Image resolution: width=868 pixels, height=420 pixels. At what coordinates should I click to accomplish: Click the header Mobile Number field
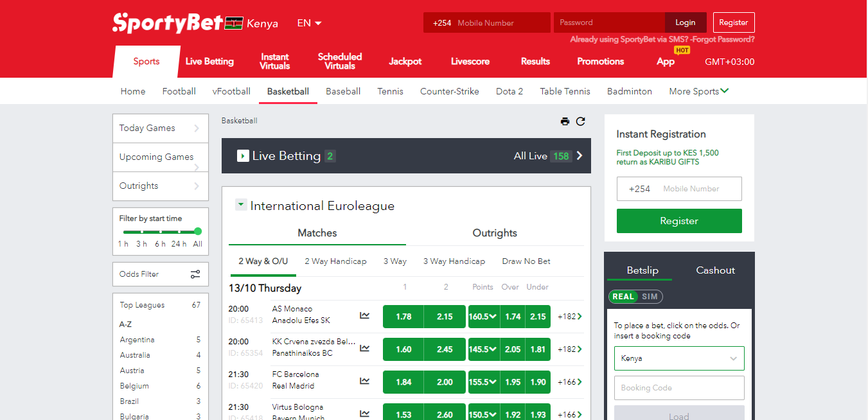tap(487, 22)
